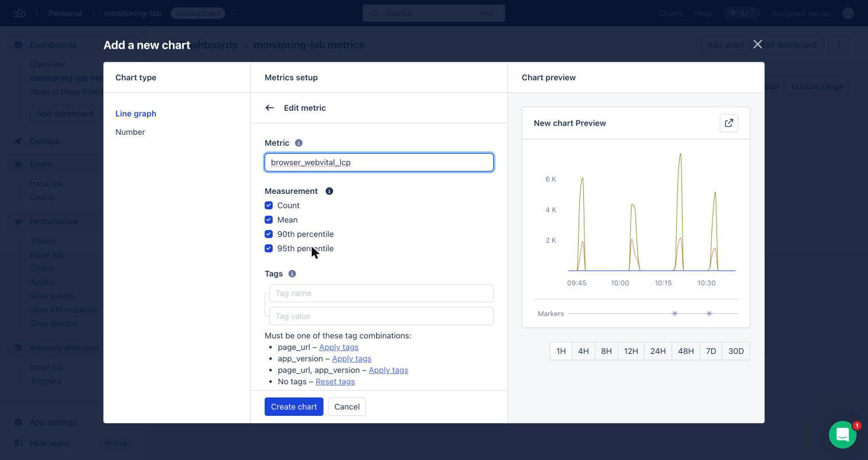The width and height of the screenshot is (868, 460).
Task: Show the Measurement info icon
Action: (x=330, y=191)
